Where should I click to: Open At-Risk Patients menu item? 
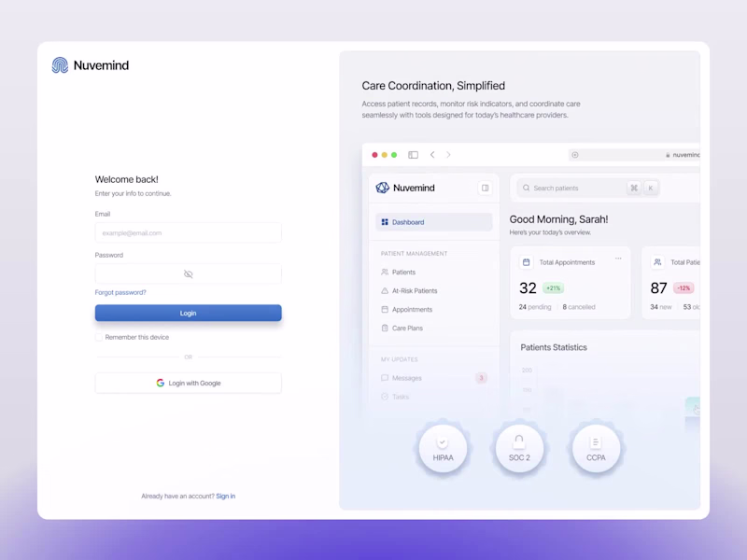pos(433,290)
